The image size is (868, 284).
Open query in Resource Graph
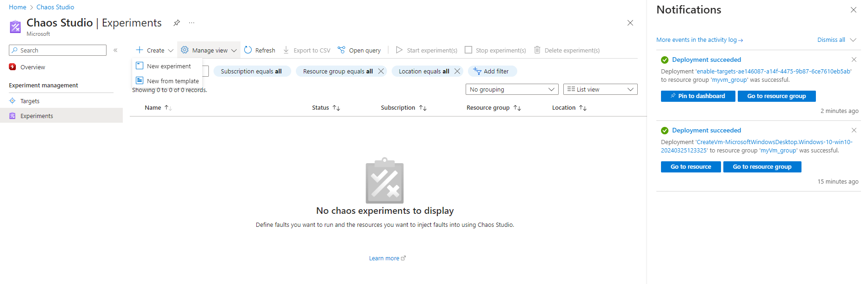359,50
